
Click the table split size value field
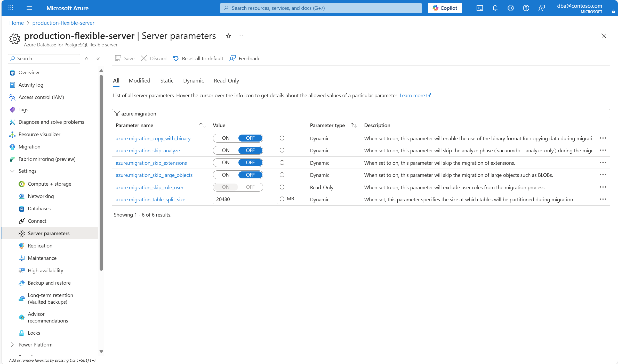click(245, 199)
